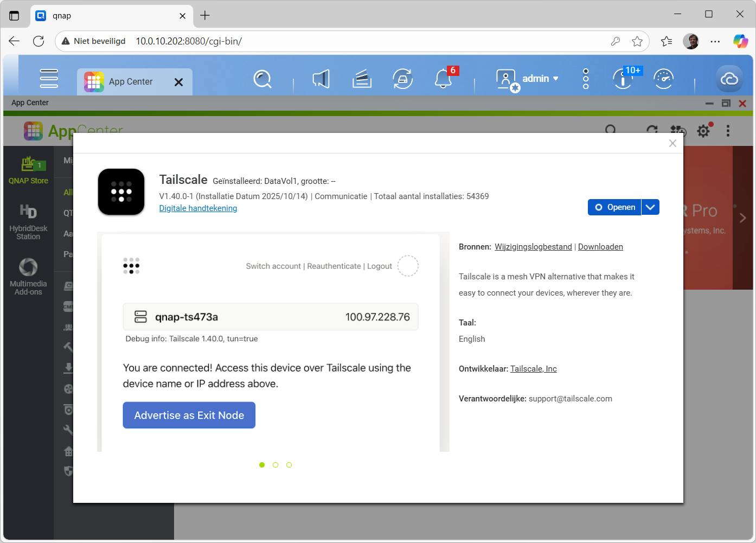Open browser settings and more menu
Image resolution: width=756 pixels, height=543 pixels.
[x=715, y=41]
